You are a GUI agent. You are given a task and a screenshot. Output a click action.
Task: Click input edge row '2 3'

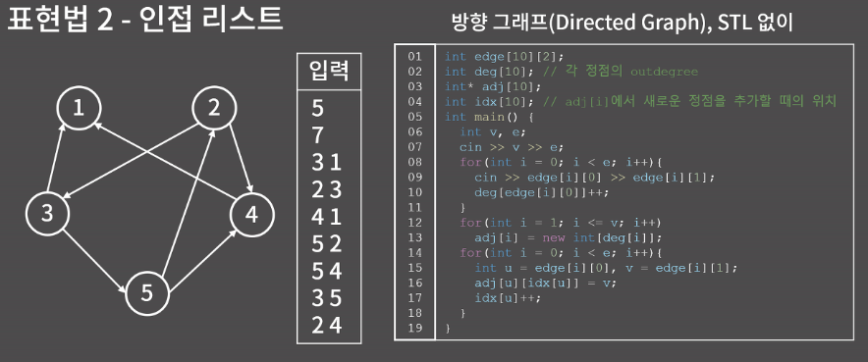(x=327, y=189)
